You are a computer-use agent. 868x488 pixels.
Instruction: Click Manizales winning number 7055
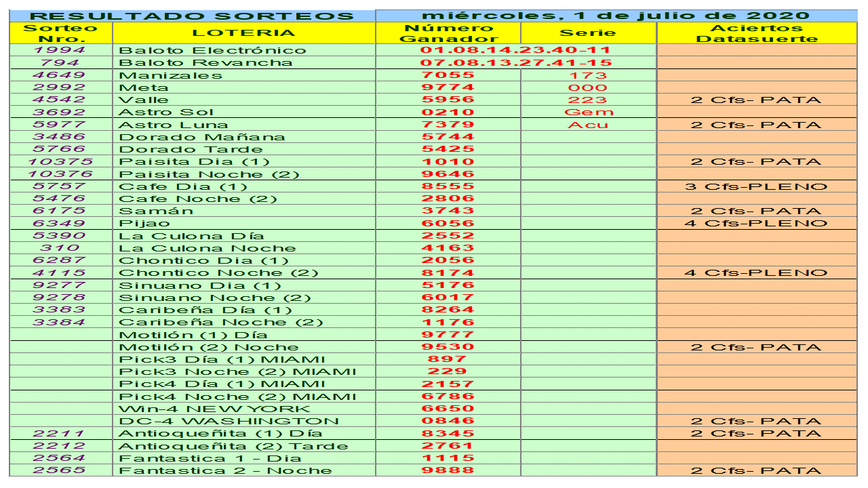[x=448, y=75]
